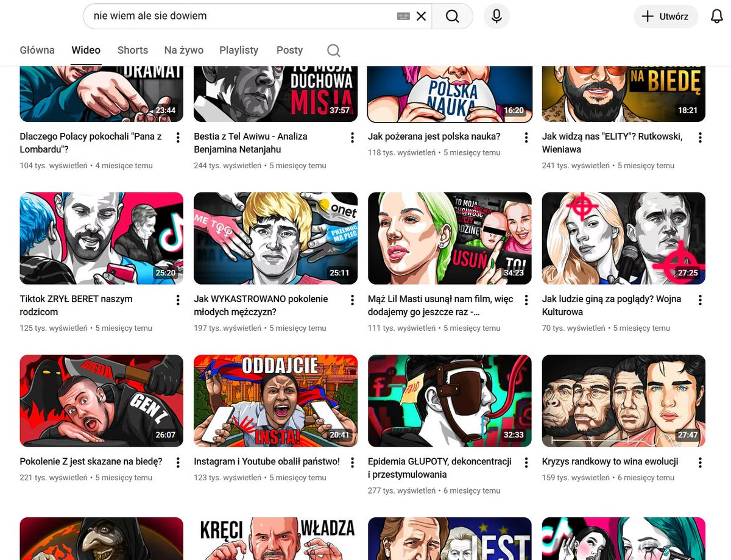Open the on-screen keyboard icon in search box
This screenshot has height=560, width=731.
tap(403, 16)
